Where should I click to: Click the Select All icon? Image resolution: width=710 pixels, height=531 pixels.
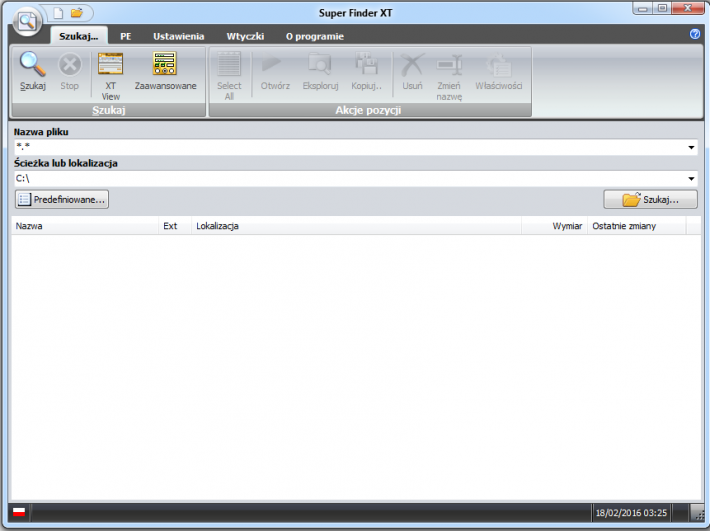point(229,64)
